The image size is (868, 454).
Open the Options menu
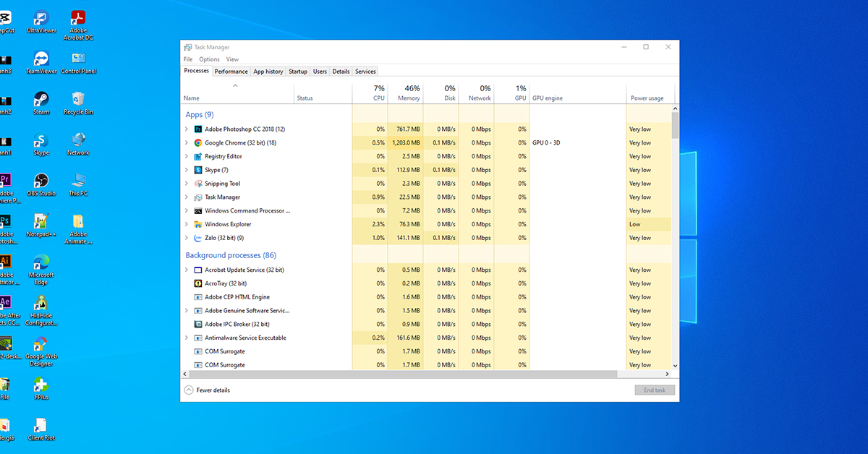(208, 59)
